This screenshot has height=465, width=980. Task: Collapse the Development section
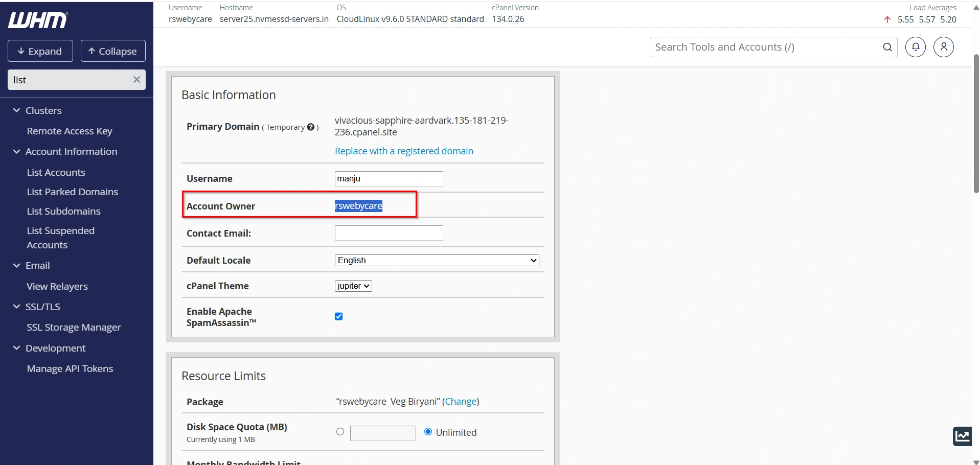pyautogui.click(x=16, y=348)
